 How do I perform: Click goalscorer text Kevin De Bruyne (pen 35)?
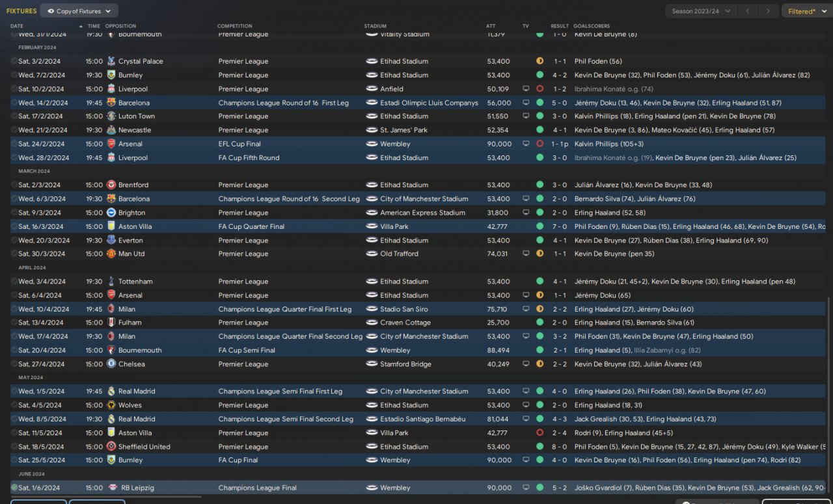tap(614, 254)
